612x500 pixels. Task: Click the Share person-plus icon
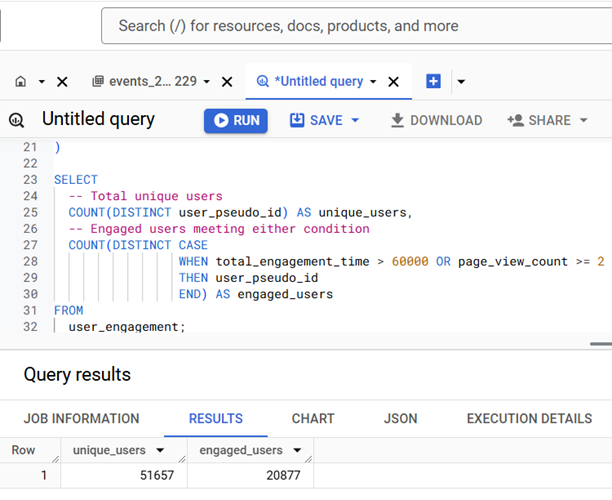tap(516, 120)
